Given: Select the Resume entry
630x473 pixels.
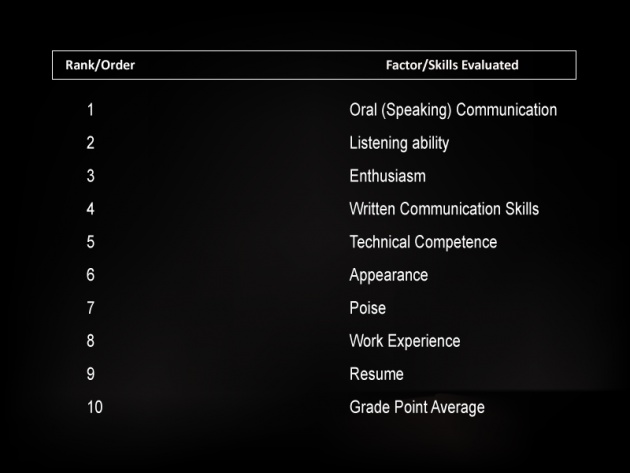Looking at the screenshot, I should coord(376,374).
